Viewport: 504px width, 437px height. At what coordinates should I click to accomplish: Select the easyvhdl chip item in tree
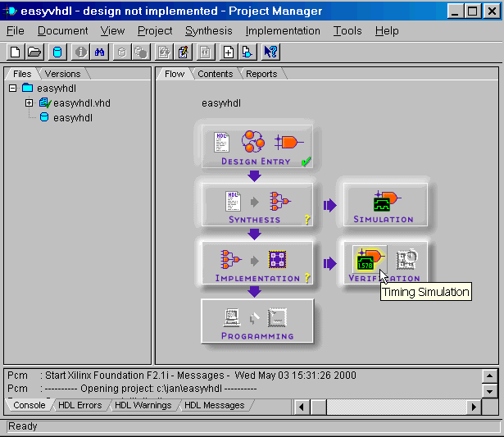(72, 118)
